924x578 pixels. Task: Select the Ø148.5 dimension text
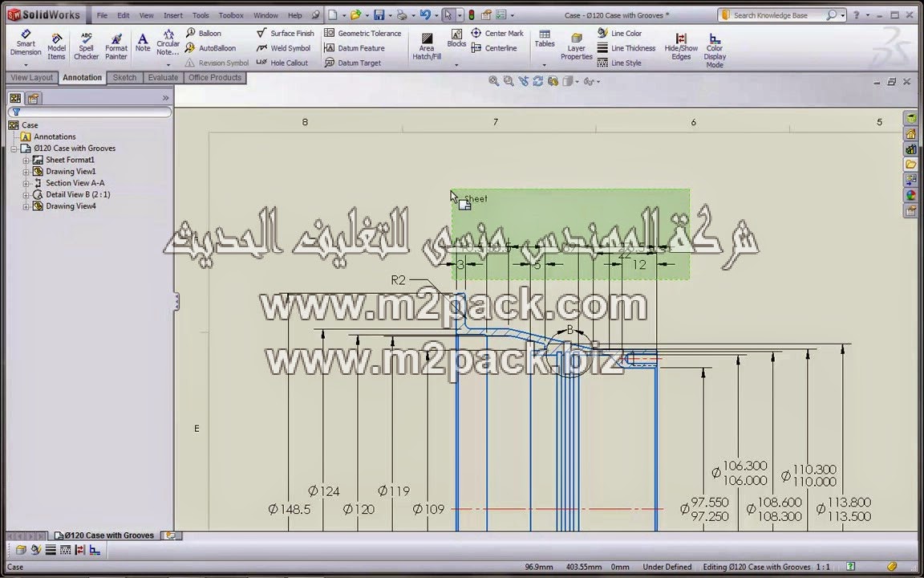pos(289,509)
